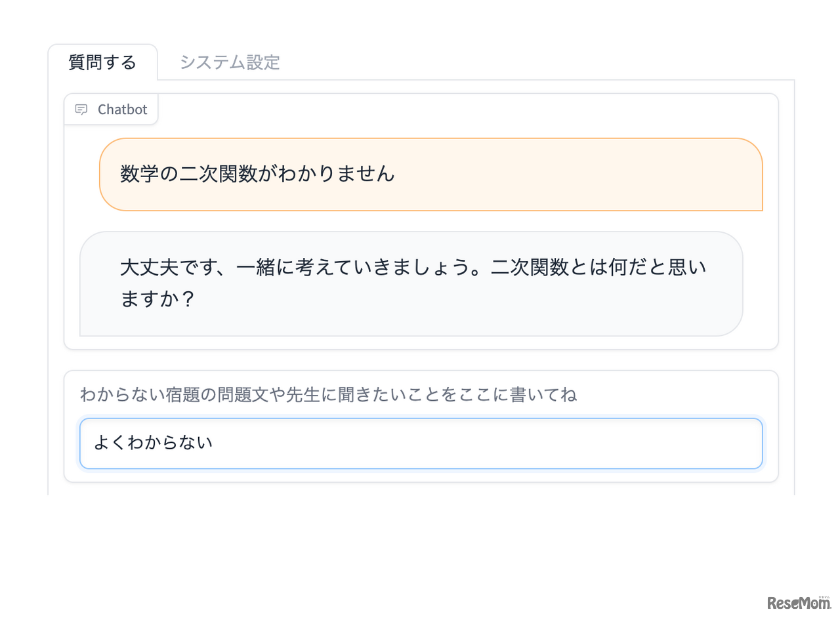Click the empty right end of the input field
This screenshot has width=840, height=618.
656,443
